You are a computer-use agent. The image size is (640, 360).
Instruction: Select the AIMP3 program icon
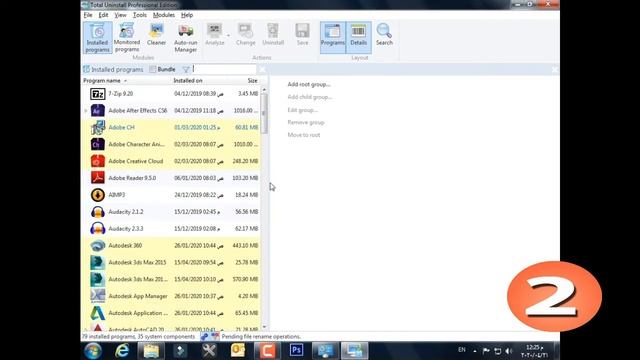click(x=98, y=195)
